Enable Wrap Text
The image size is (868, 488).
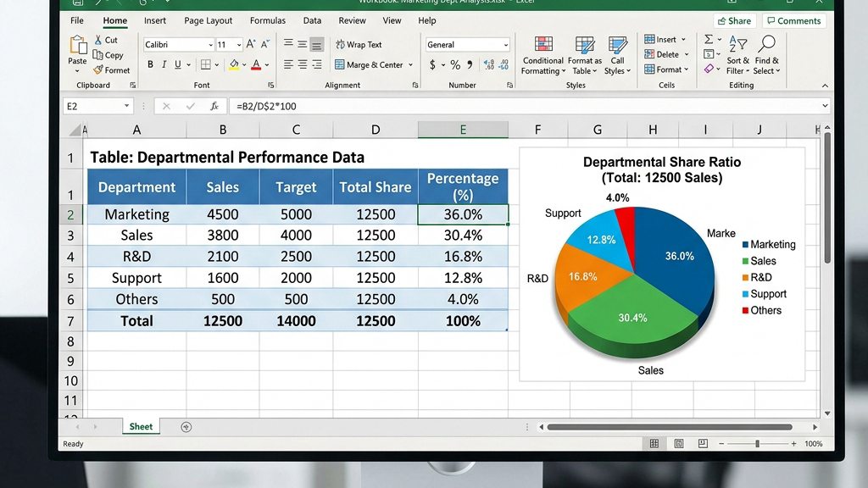pyautogui.click(x=359, y=44)
